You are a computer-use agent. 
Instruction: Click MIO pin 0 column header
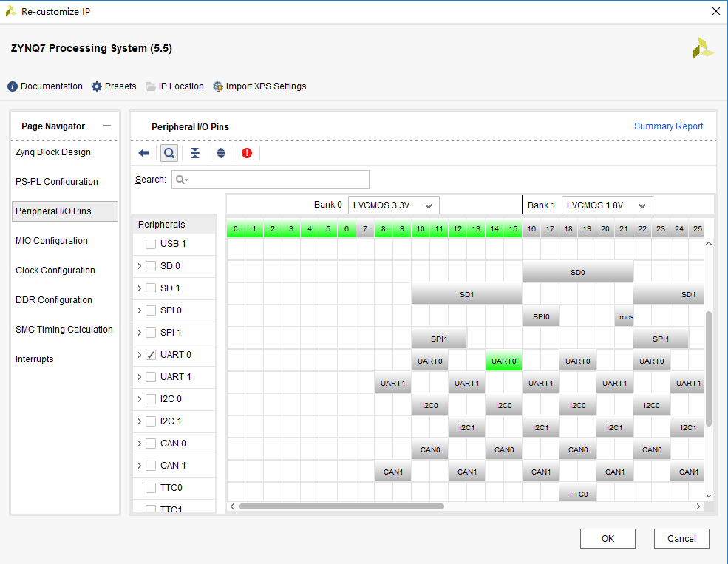click(236, 229)
